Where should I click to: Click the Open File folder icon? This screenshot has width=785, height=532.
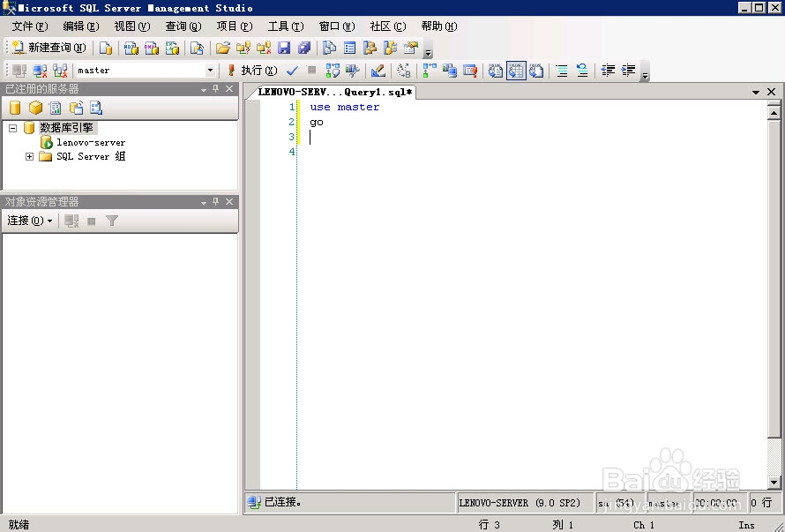click(x=223, y=48)
